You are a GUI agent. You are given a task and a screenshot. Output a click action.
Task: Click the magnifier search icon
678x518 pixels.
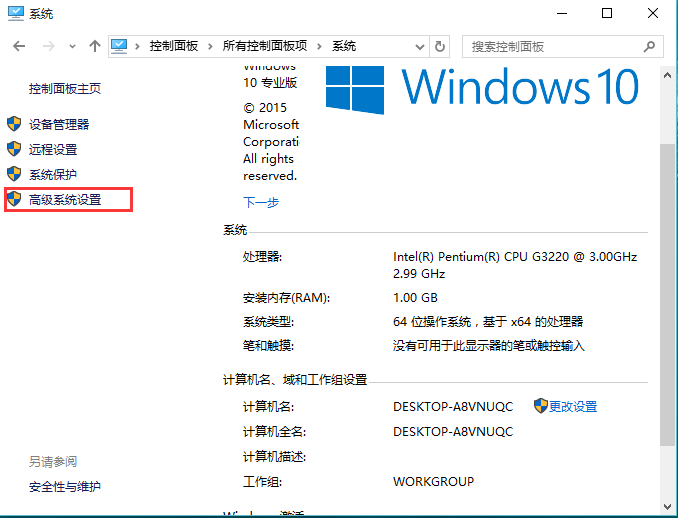[x=649, y=46]
